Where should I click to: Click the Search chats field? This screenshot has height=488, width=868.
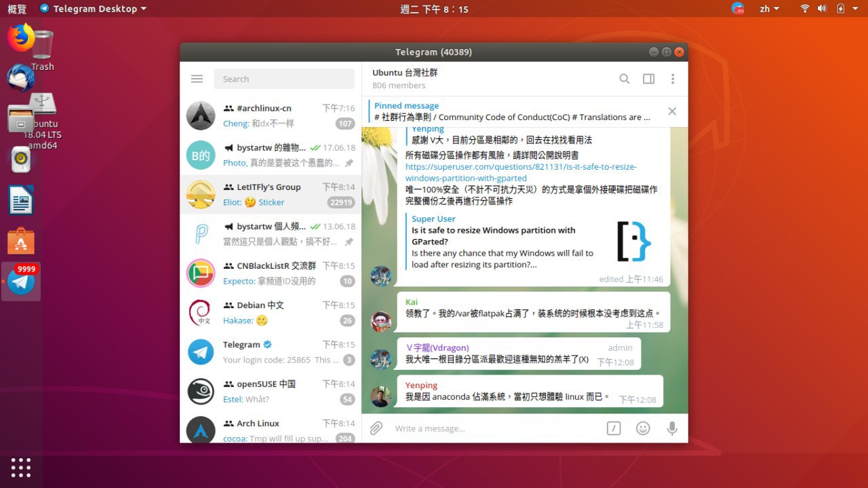tap(284, 79)
